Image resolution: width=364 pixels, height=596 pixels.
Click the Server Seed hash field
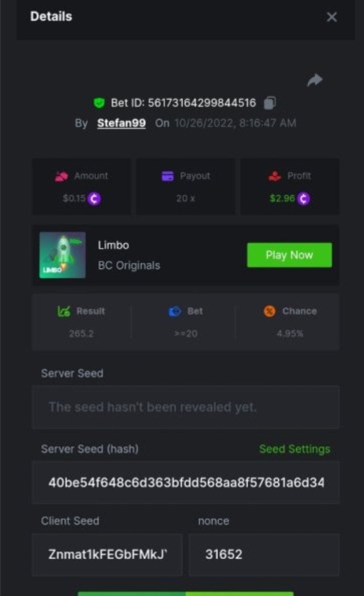tap(186, 483)
